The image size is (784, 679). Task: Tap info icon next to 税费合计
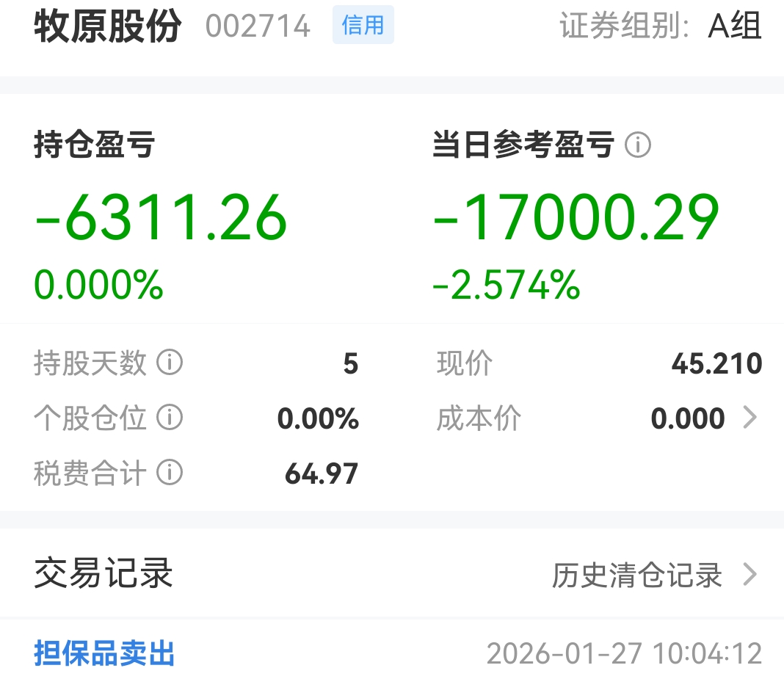pos(170,473)
